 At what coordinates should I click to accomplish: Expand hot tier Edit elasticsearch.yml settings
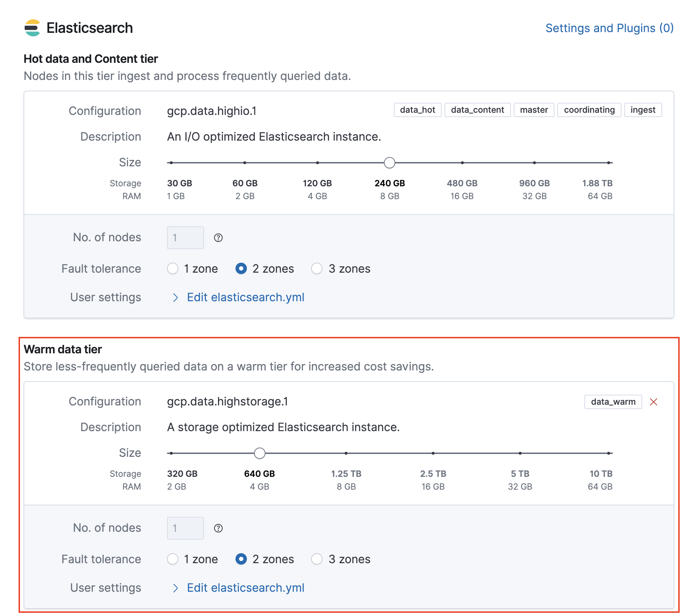245,297
